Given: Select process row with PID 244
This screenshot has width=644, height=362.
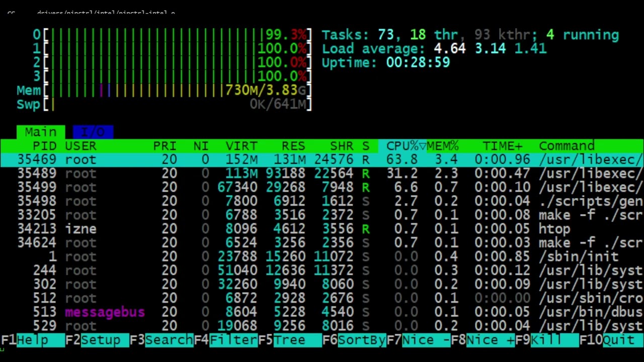Looking at the screenshot, I should [322, 270].
